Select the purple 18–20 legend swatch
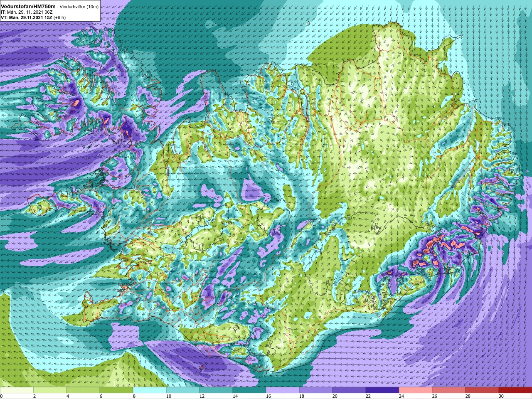 (x=316, y=390)
